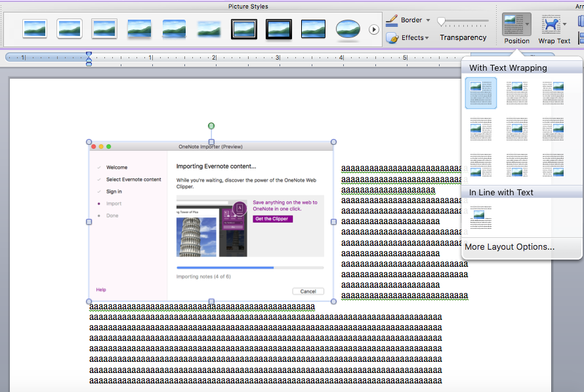Viewport: 584px width, 392px height.
Task: Click the In Line with Text header
Action: click(501, 192)
